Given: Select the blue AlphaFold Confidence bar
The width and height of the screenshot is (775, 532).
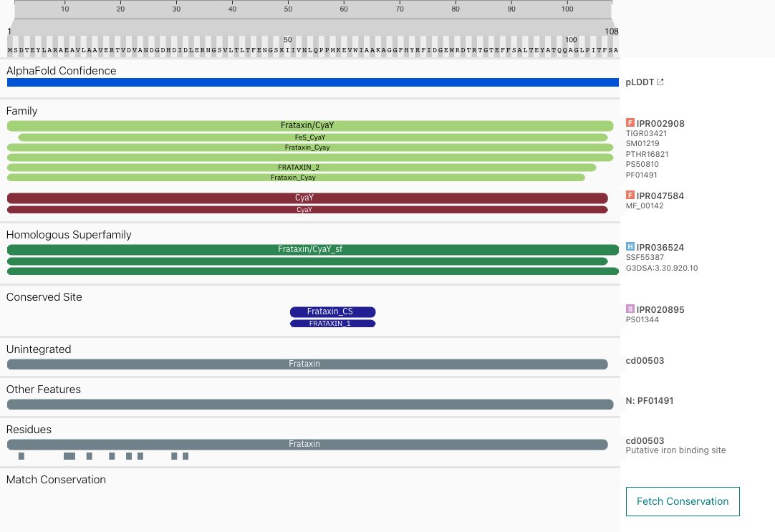Looking at the screenshot, I should point(313,82).
